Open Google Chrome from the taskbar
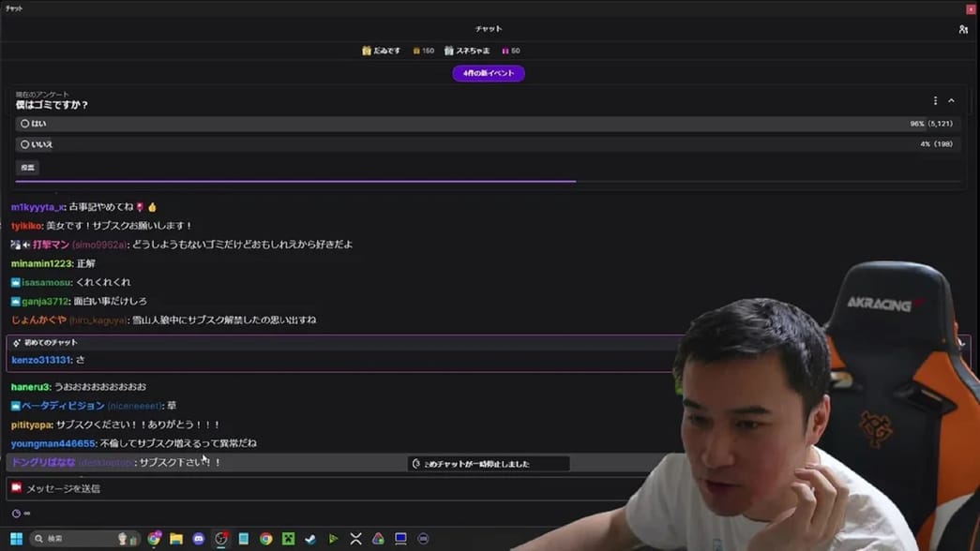The width and height of the screenshot is (980, 551). point(266,538)
